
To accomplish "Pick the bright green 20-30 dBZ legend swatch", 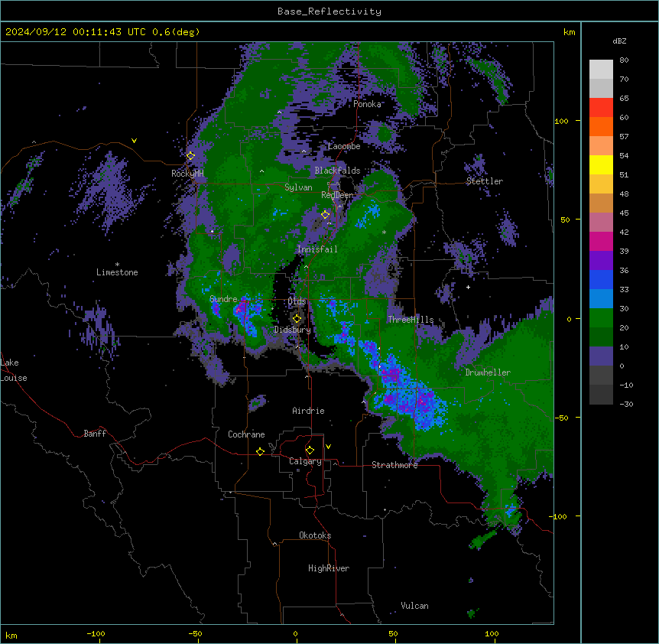I will pos(601,318).
